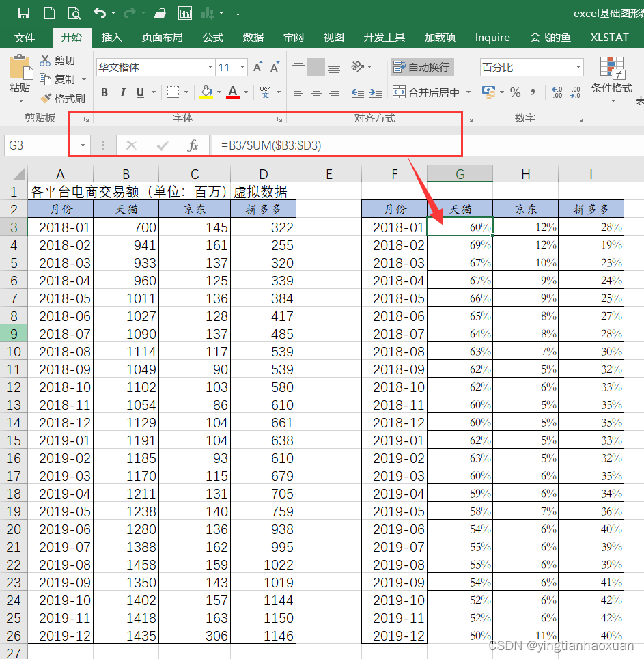The image size is (644, 659).
Task: Apply the yellow fill color
Action: pos(206,92)
